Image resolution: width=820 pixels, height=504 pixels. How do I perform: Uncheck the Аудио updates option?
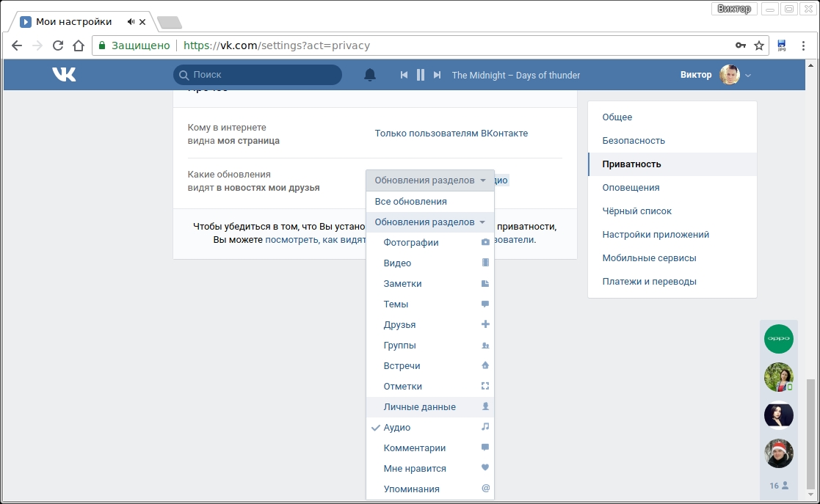click(430, 427)
